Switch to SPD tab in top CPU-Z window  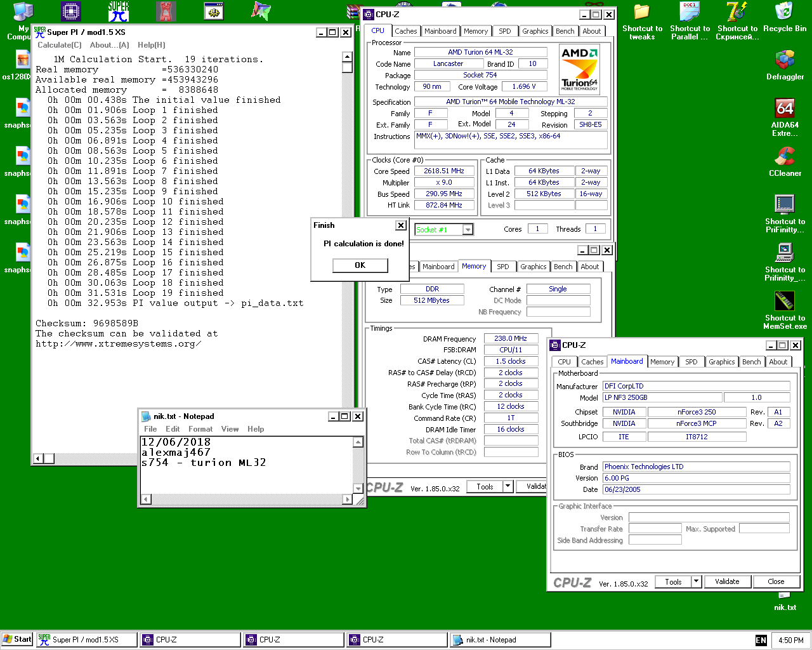click(x=505, y=31)
